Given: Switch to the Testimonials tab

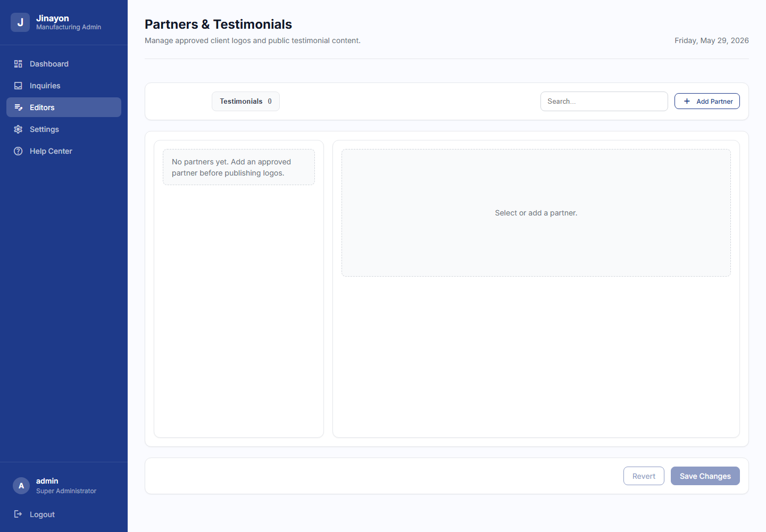Looking at the screenshot, I should click(246, 101).
